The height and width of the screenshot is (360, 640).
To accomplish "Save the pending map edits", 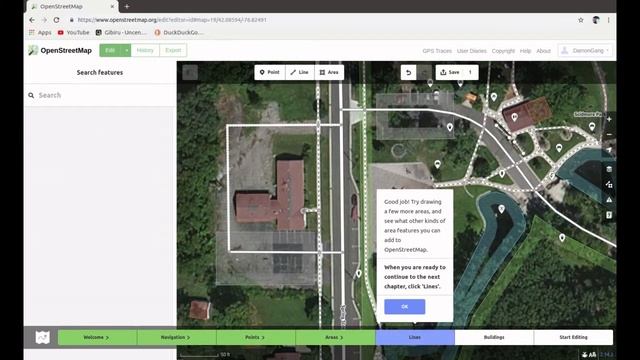I will [x=457, y=72].
